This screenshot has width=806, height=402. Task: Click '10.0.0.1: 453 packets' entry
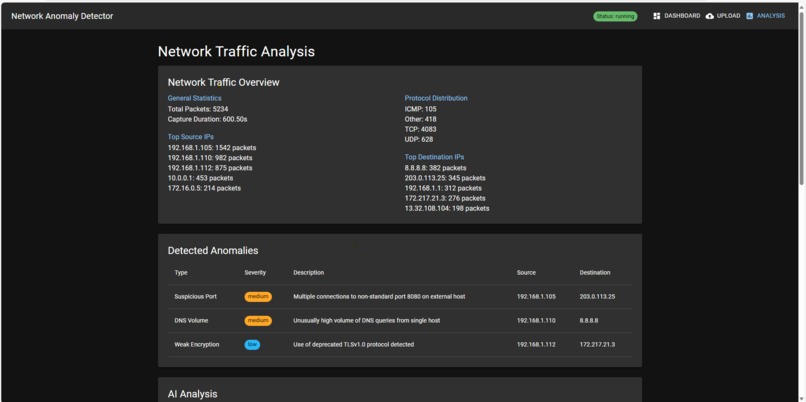pyautogui.click(x=200, y=178)
